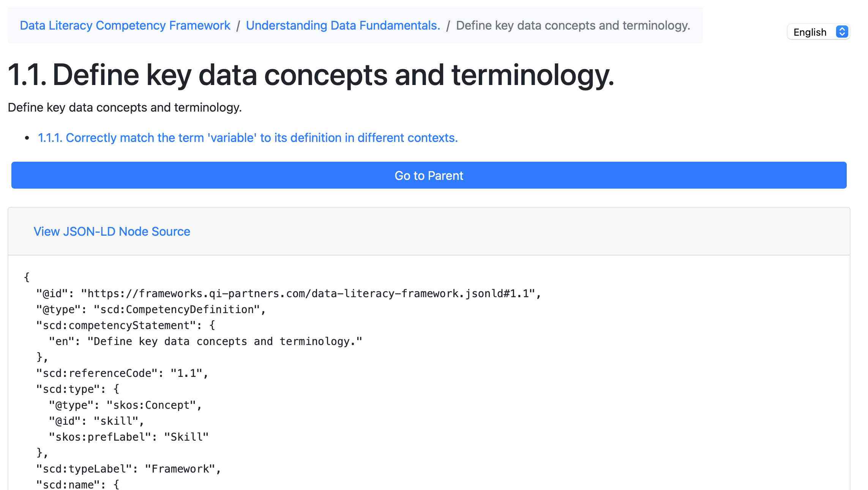Screen dimensions: 868x490
Task: Click the "@id": "skill" line
Action: (96, 421)
